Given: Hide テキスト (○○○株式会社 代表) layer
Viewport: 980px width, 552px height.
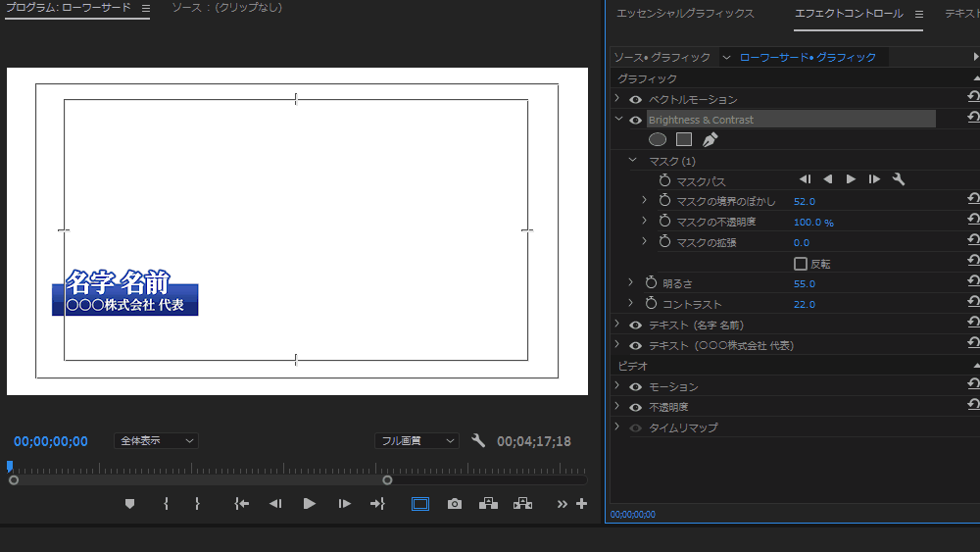Looking at the screenshot, I should click(636, 346).
